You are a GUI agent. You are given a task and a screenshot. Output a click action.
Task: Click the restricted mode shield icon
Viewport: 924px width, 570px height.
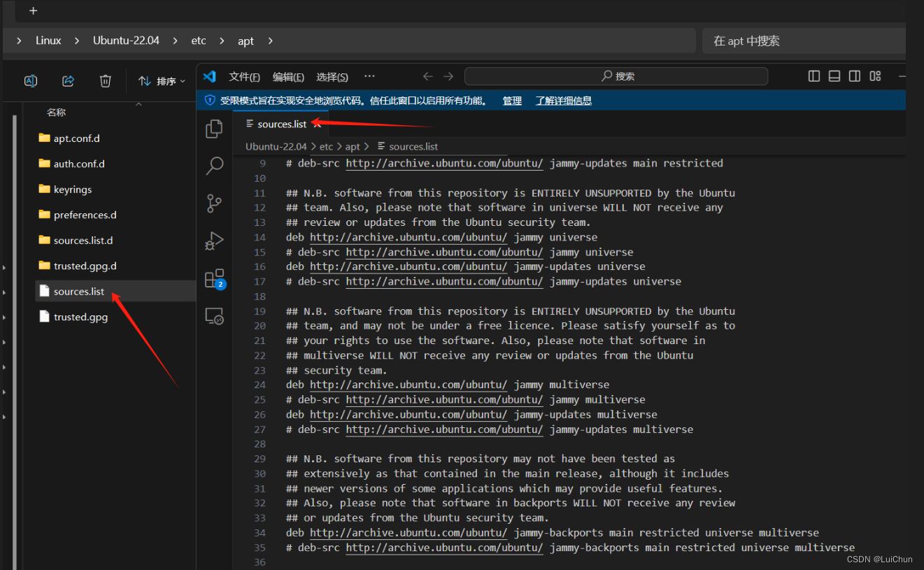(x=209, y=101)
